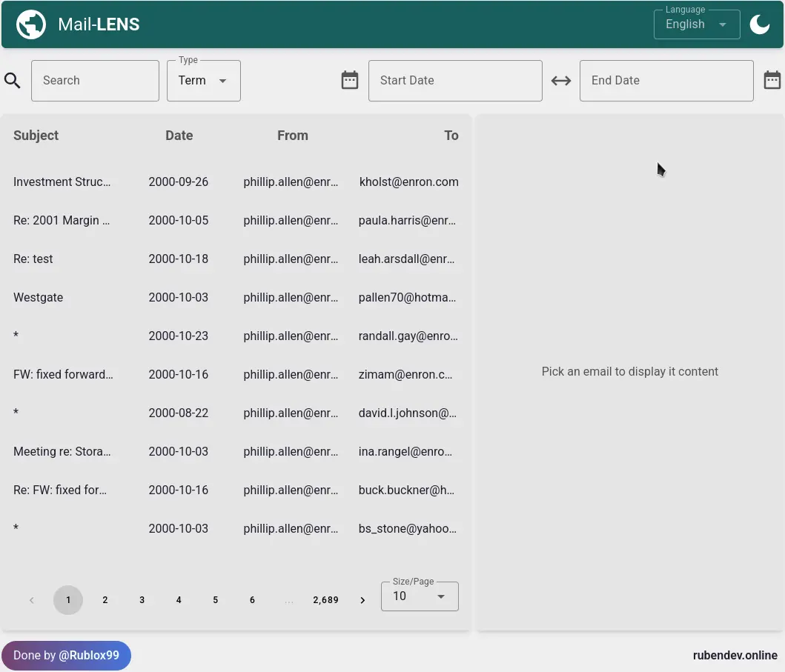This screenshot has height=672, width=785.
Task: Go to page 6
Action: click(x=252, y=600)
